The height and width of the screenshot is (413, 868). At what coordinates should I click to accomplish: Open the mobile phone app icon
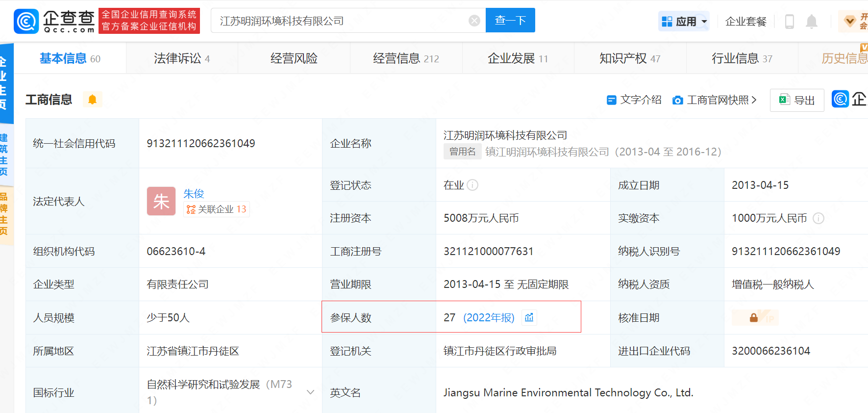click(789, 22)
